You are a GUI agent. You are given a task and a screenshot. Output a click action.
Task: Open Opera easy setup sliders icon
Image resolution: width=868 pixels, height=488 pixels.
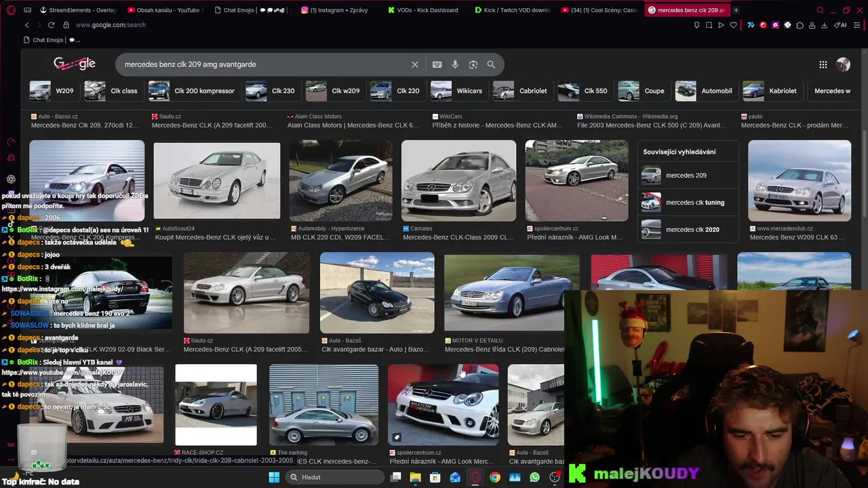[x=857, y=25]
